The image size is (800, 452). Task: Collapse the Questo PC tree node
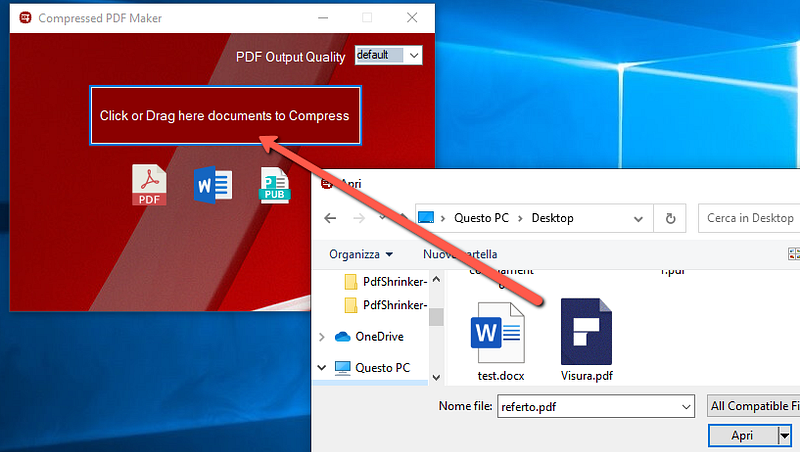[321, 367]
